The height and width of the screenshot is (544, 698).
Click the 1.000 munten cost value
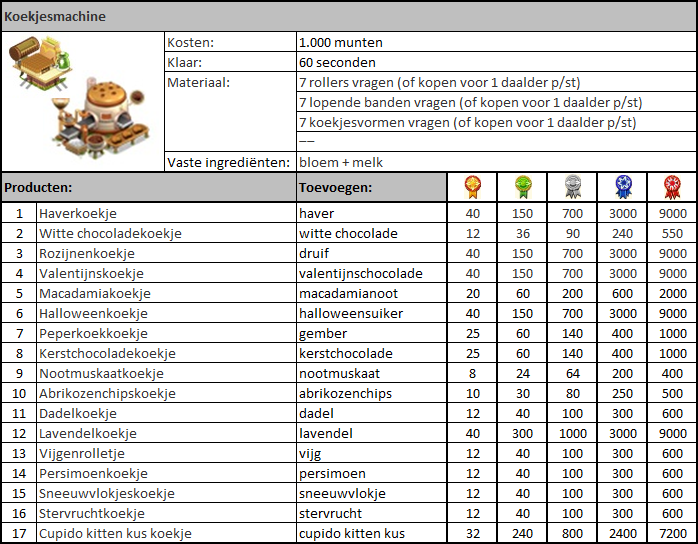[x=341, y=42]
